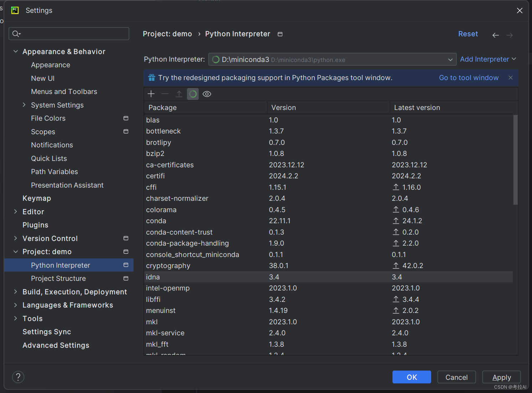Click Project: demo breadcrumb
Screen dimensions: 532x393
point(167,34)
